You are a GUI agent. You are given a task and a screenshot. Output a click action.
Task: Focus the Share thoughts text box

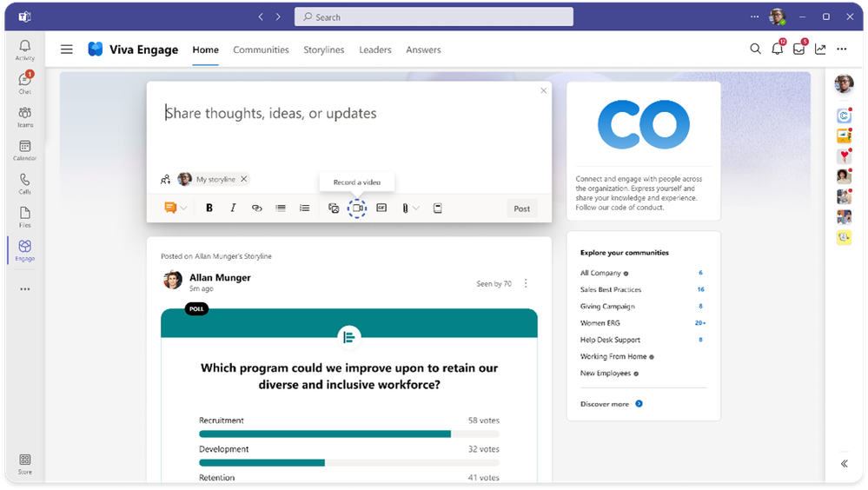(348, 113)
